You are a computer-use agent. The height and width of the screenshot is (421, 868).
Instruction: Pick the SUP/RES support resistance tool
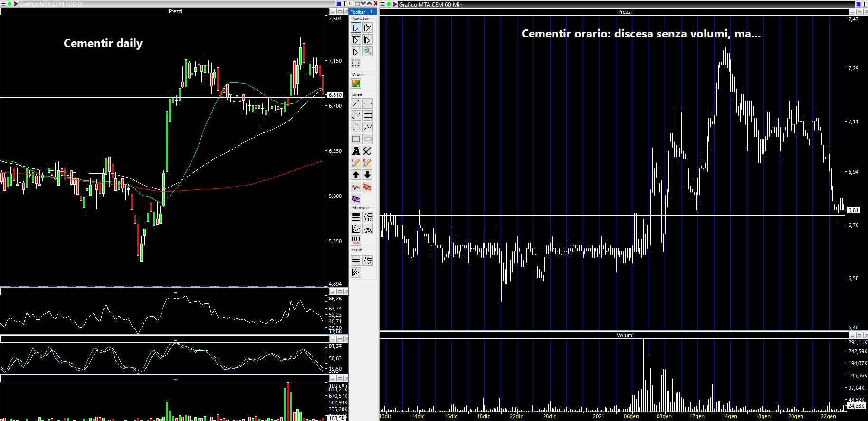click(356, 127)
